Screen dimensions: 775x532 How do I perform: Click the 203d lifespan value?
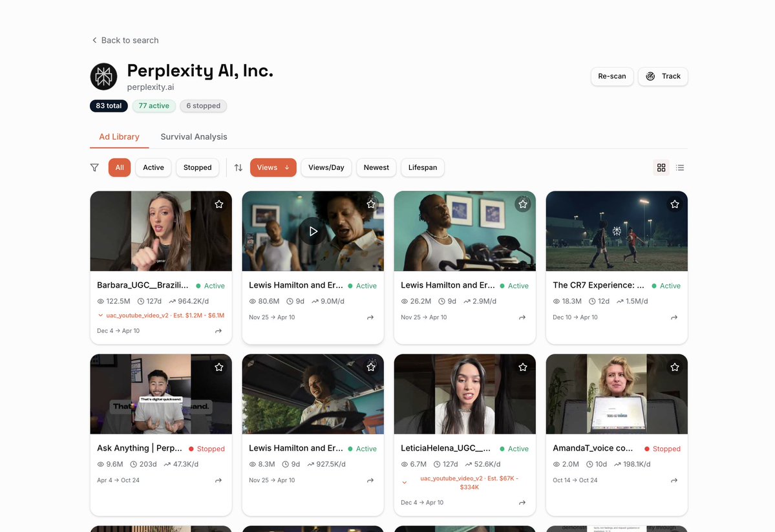(x=143, y=464)
